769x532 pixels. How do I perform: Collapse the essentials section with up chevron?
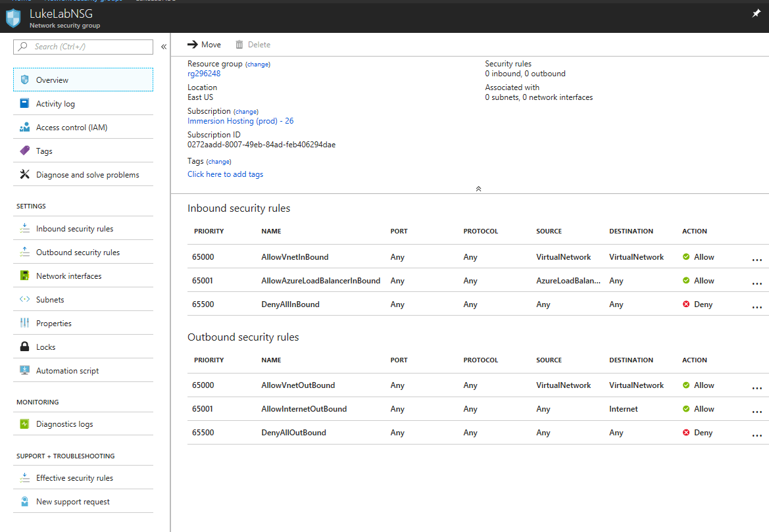pyautogui.click(x=479, y=189)
